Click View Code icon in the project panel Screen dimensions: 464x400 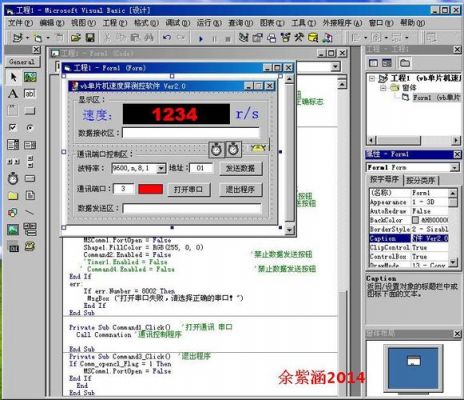(373, 63)
